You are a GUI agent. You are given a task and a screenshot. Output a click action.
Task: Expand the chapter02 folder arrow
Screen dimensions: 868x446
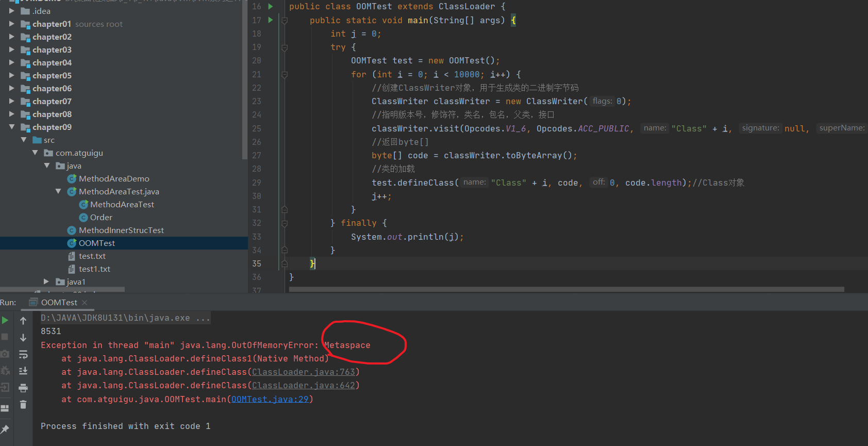coord(12,37)
